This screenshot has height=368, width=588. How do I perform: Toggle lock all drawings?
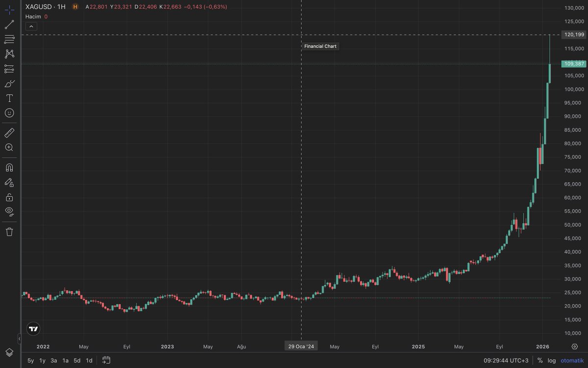tap(9, 197)
